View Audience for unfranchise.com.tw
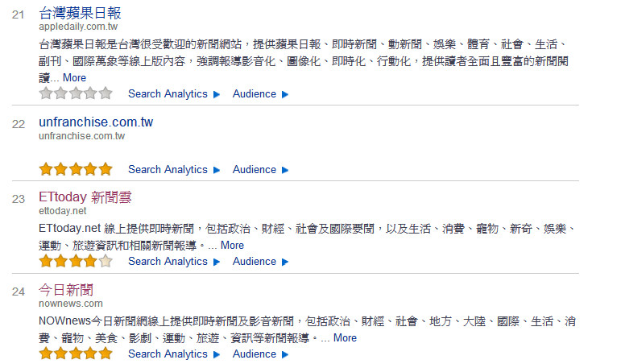This screenshot has width=621, height=364. 254,170
